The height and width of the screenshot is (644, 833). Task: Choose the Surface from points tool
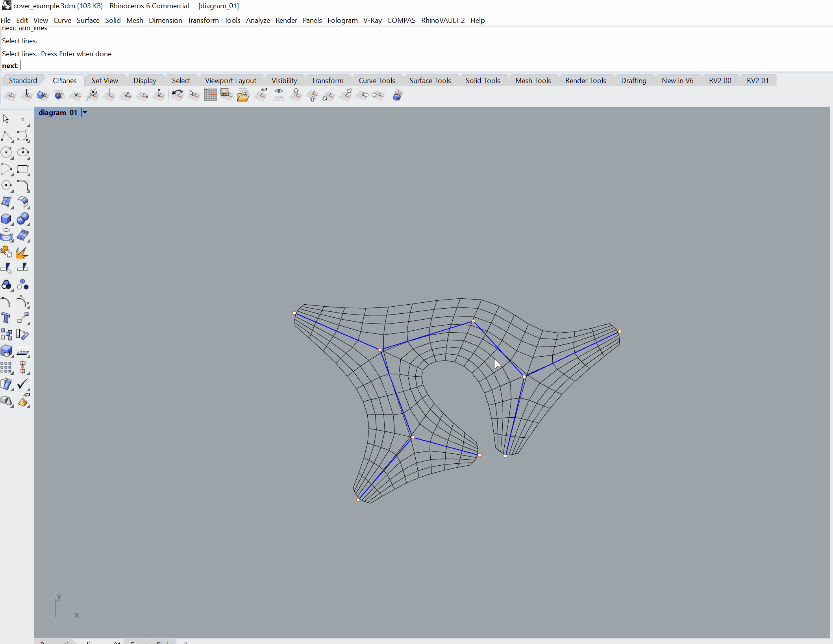click(6, 202)
